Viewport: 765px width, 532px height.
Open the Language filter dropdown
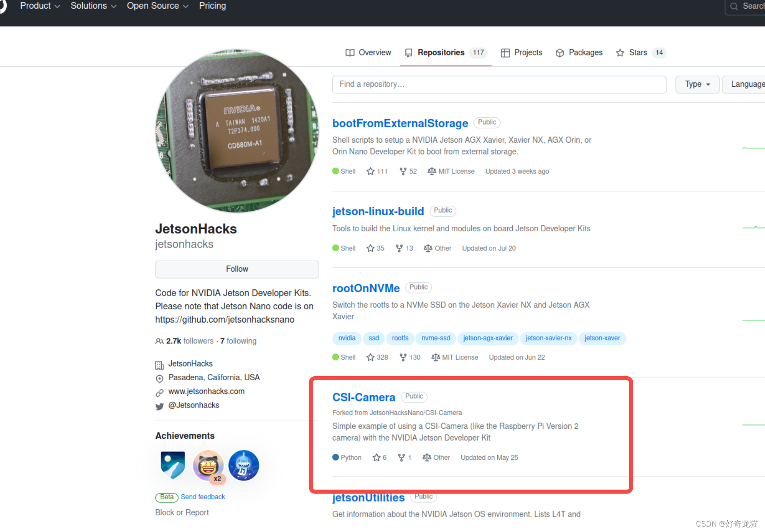point(745,85)
